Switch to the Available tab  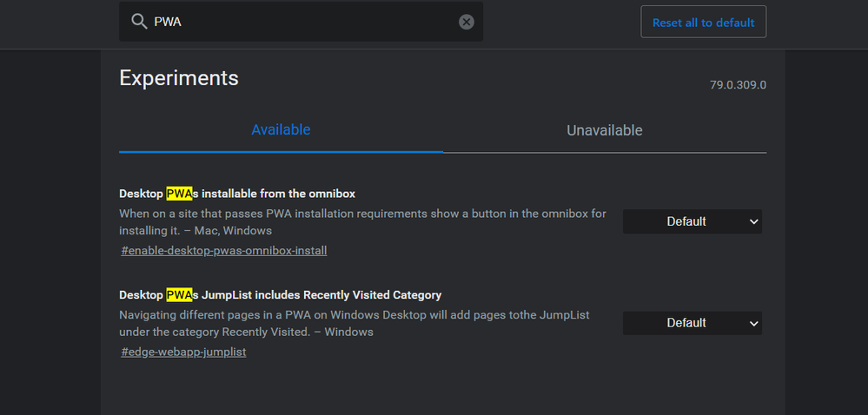(x=281, y=130)
